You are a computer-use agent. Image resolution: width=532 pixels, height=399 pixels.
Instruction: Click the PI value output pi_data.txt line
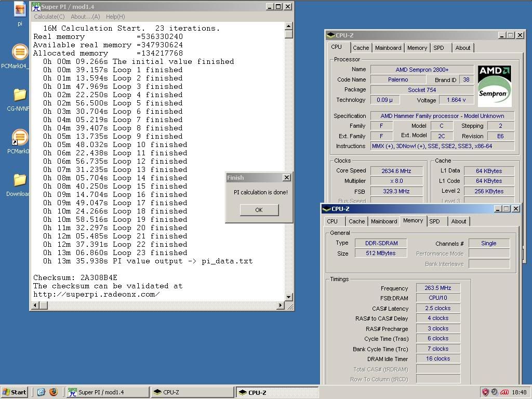tap(148, 261)
